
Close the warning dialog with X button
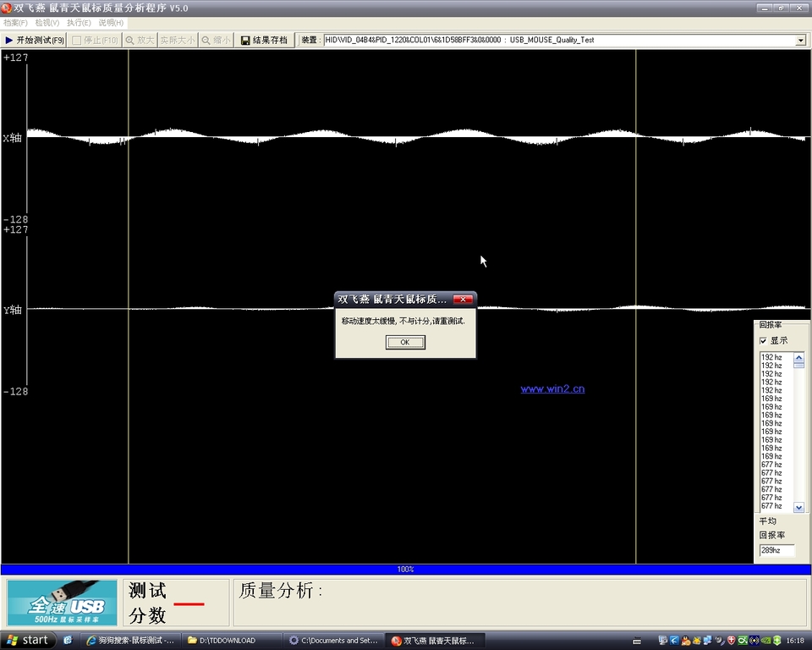pos(463,299)
